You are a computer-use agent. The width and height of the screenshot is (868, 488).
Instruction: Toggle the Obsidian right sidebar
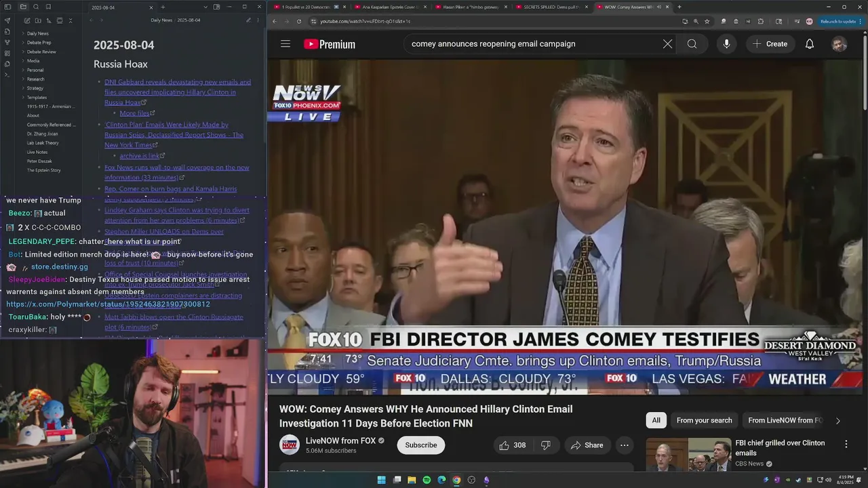click(x=216, y=7)
